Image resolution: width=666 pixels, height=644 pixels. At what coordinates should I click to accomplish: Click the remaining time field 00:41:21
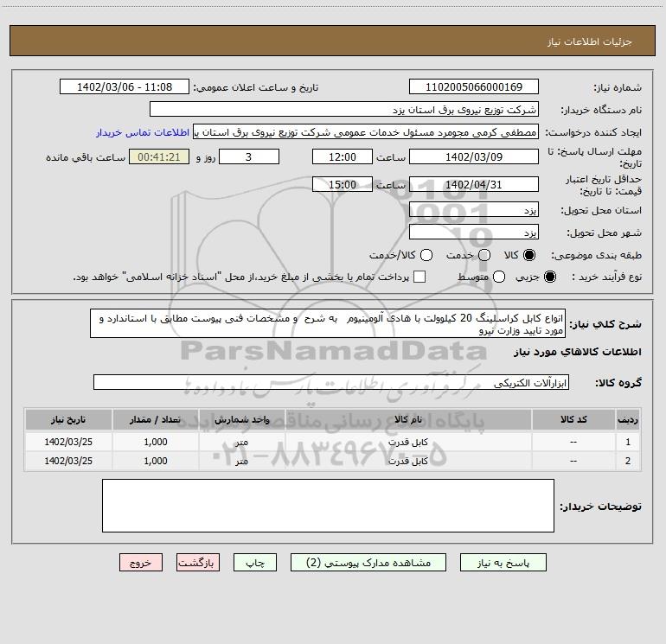159,156
